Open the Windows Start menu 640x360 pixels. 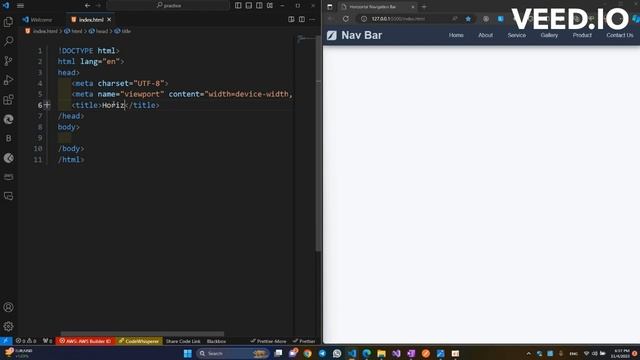188,353
